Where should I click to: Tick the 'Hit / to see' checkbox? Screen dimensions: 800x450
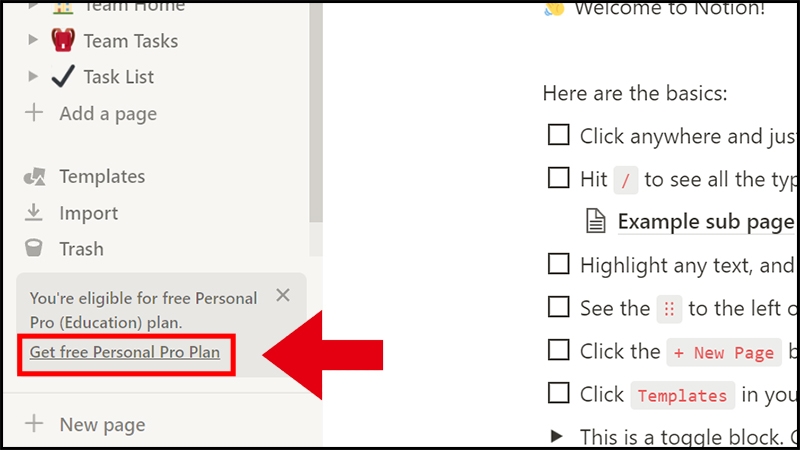[x=558, y=179]
